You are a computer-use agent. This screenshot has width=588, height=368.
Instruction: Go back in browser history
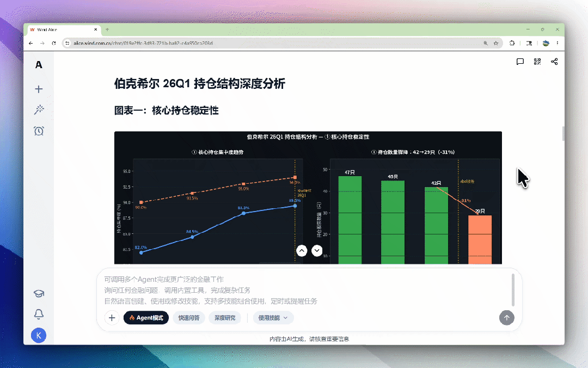(x=30, y=43)
